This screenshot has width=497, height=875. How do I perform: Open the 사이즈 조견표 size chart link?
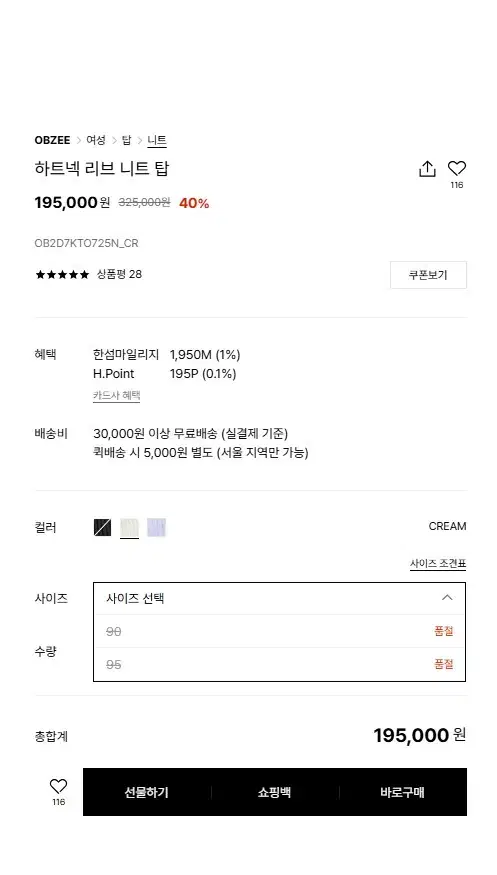coord(438,564)
